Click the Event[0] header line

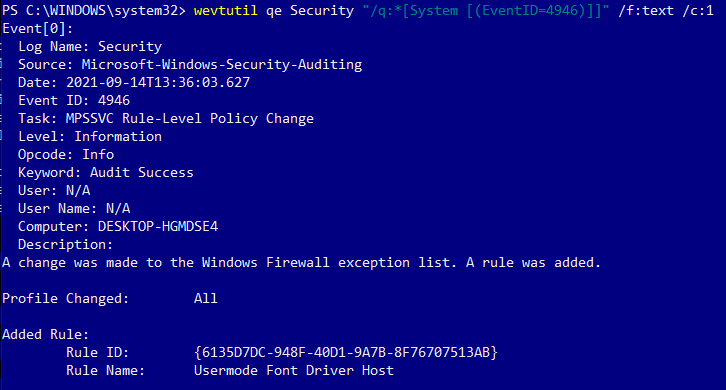[x=38, y=29]
